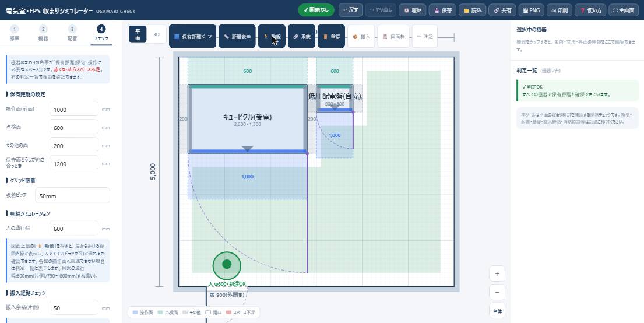Open the 読込 load folder button

pyautogui.click(x=472, y=10)
